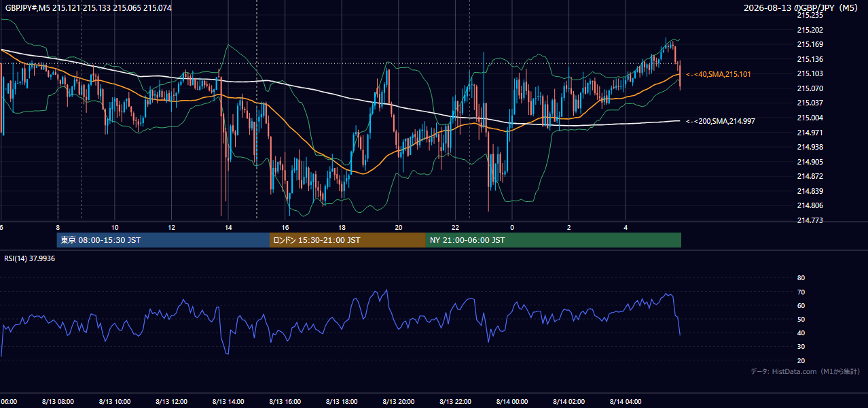Select the ロンドン 15:30-21:00 JST session bar
This screenshot has height=408, width=868.
click(348, 240)
